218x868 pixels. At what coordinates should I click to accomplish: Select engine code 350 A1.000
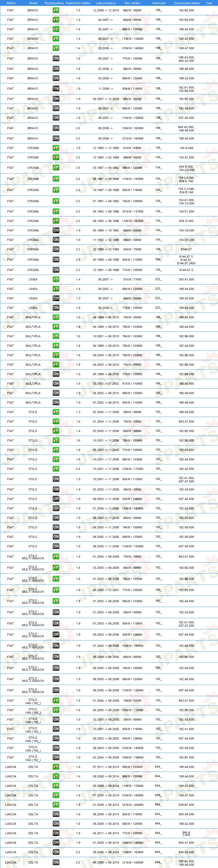(x=186, y=279)
